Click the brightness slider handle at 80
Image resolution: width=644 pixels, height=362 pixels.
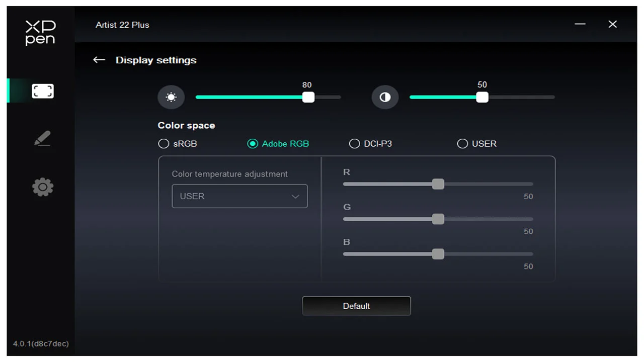click(x=308, y=97)
